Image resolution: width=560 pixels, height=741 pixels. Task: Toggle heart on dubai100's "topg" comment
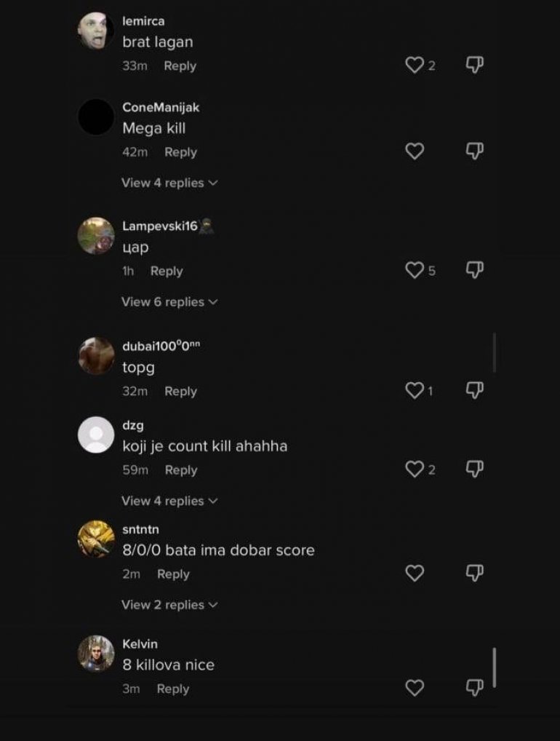click(415, 390)
